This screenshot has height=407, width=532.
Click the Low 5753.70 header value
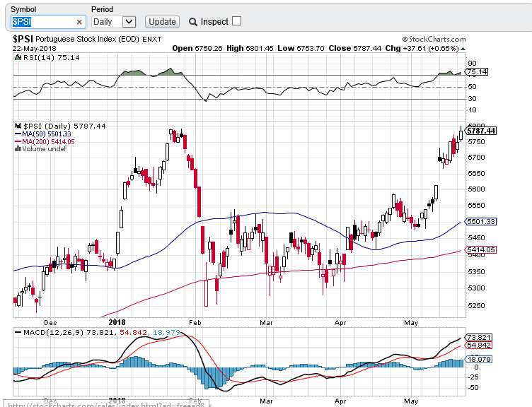point(301,49)
